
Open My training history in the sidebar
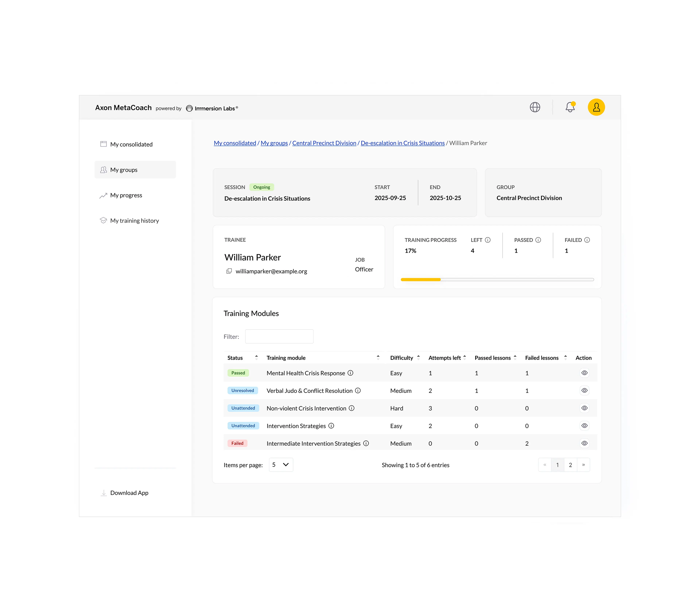tap(134, 221)
